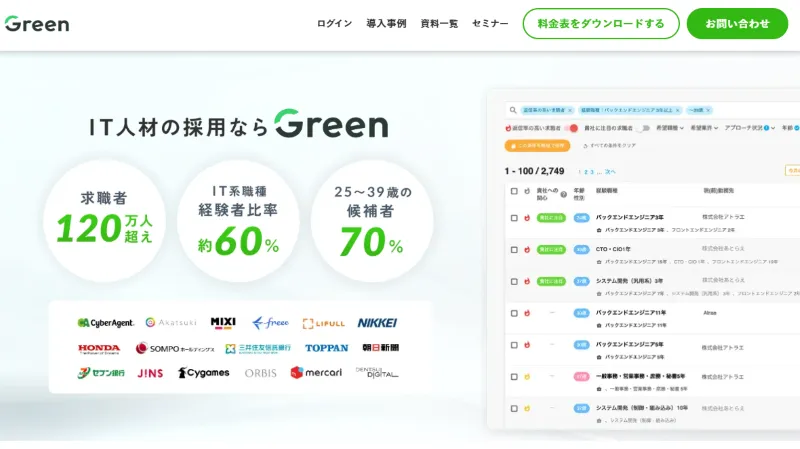Screen dimensions: 800x449
Task: Click すべての条件をクリア to clear filters
Action: [609, 145]
